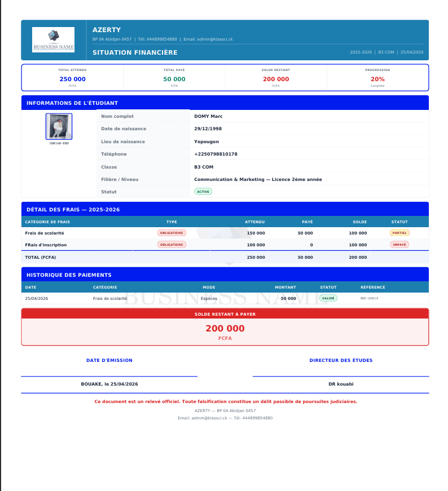This screenshot has width=448, height=491.
Task: Select the "TOTAL (FCFA)" row label
Action: coord(41,257)
